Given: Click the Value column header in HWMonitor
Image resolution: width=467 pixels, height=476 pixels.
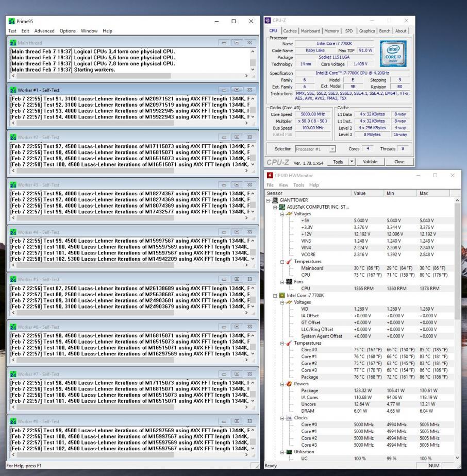Looking at the screenshot, I should [368, 193].
